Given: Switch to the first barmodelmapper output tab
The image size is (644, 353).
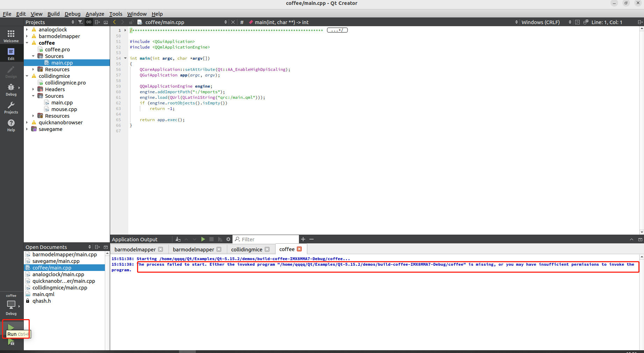Looking at the screenshot, I should coord(135,249).
